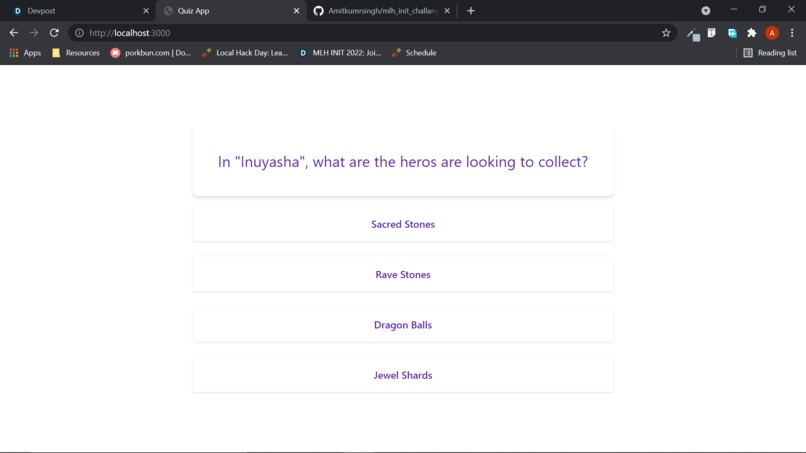The height and width of the screenshot is (453, 806).
Task: Open the porkbun.com bookmark
Action: click(x=151, y=53)
